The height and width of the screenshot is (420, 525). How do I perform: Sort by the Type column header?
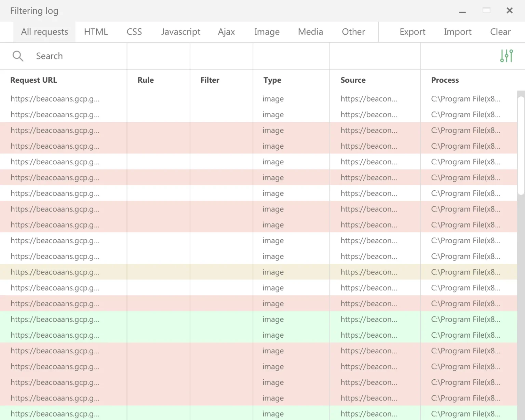(272, 80)
